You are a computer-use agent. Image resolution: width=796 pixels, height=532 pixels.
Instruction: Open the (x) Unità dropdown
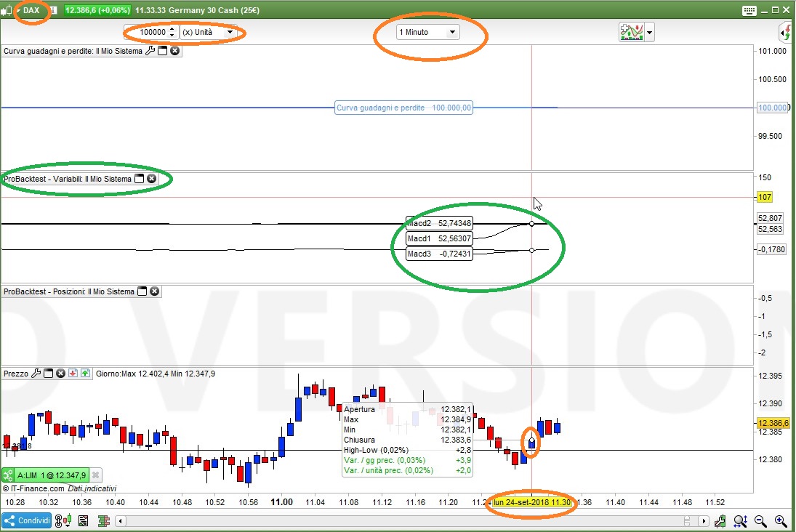[208, 32]
